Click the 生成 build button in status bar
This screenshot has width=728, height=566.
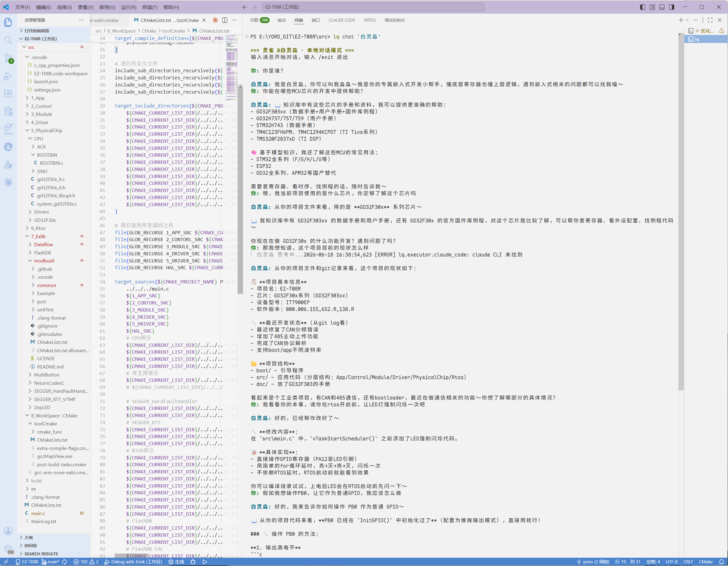tap(176, 562)
